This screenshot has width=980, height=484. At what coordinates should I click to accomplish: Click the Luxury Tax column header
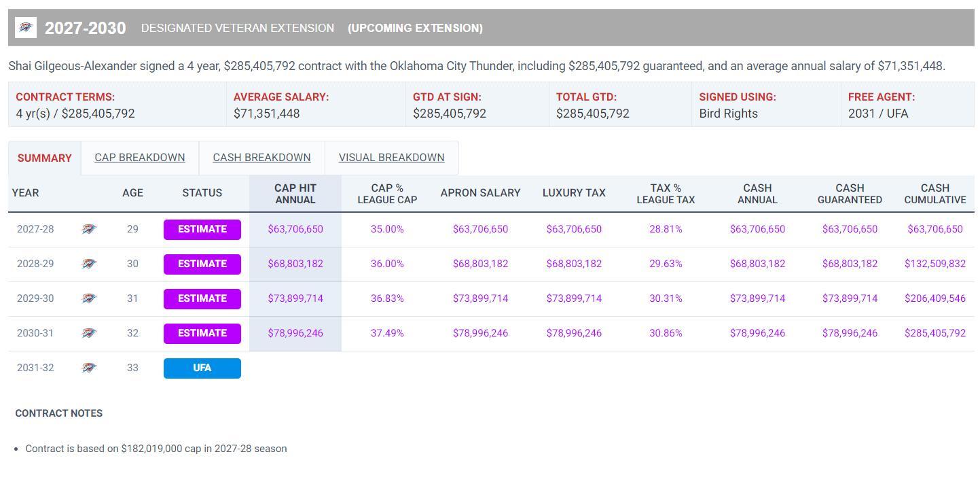point(573,193)
